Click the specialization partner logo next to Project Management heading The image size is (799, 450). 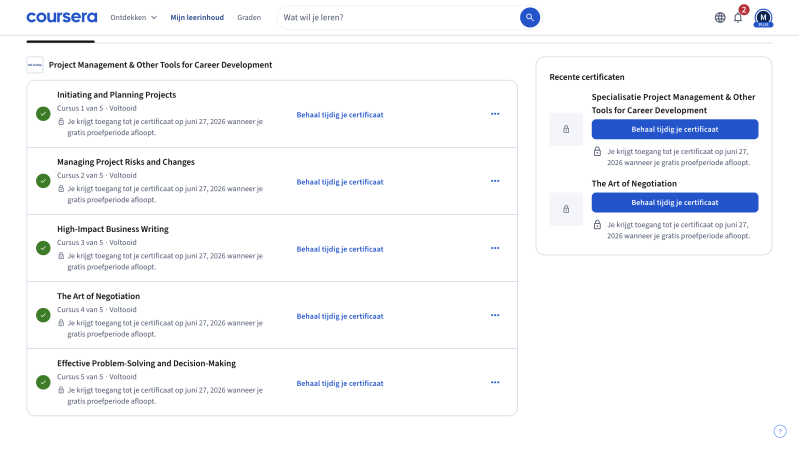(35, 65)
